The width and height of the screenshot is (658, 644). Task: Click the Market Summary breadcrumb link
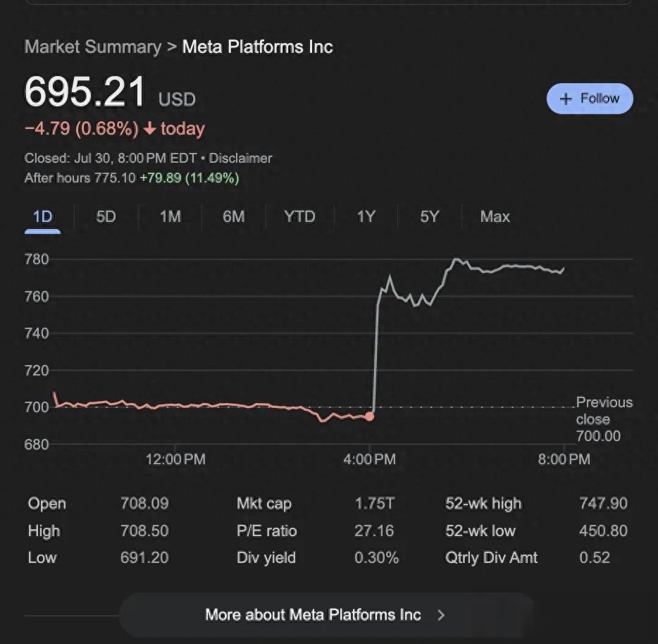tap(92, 47)
